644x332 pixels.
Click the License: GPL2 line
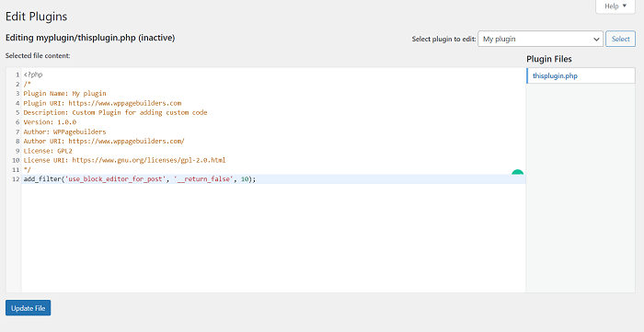(x=48, y=151)
